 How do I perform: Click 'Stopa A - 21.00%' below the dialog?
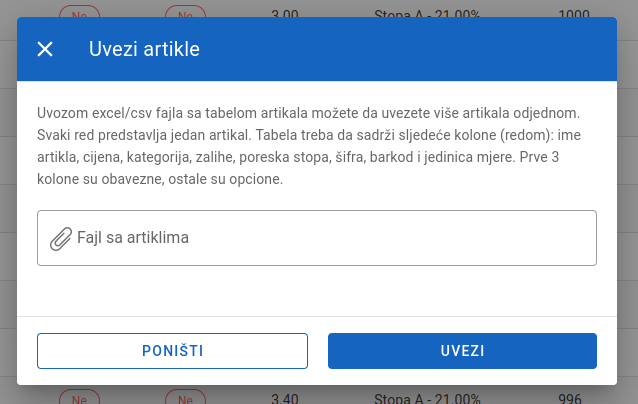pyautogui.click(x=427, y=398)
